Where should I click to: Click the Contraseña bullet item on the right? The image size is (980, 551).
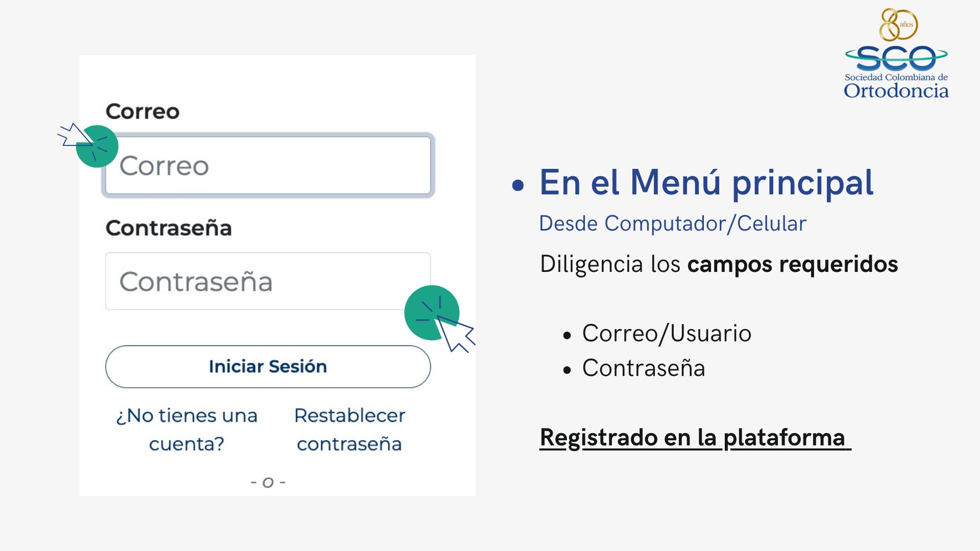click(x=644, y=368)
